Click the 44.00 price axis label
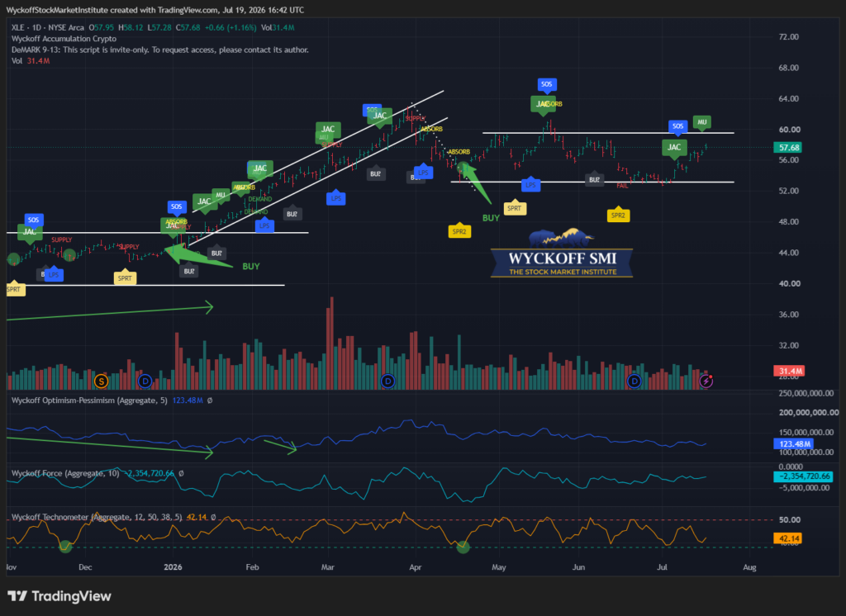Viewport: 846px width, 616px height. pos(789,253)
